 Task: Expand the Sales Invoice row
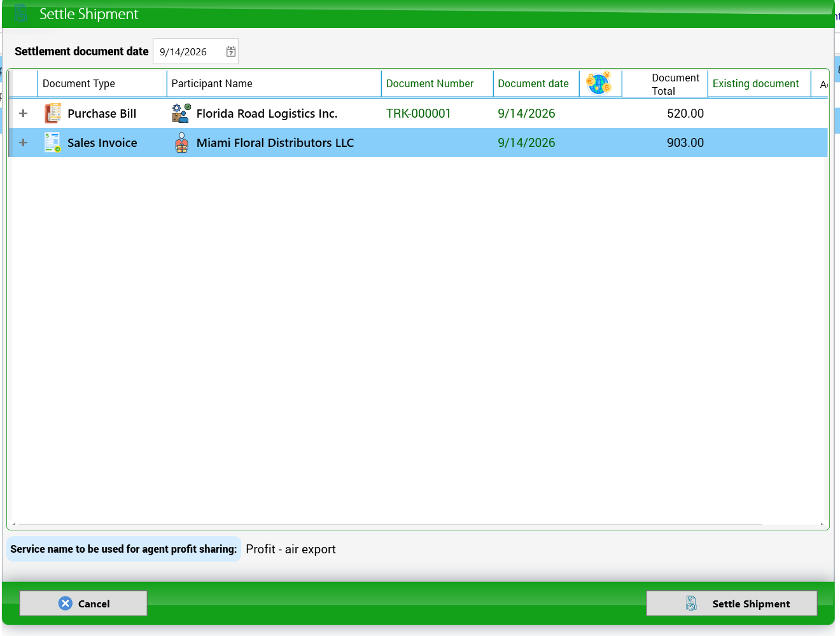24,142
